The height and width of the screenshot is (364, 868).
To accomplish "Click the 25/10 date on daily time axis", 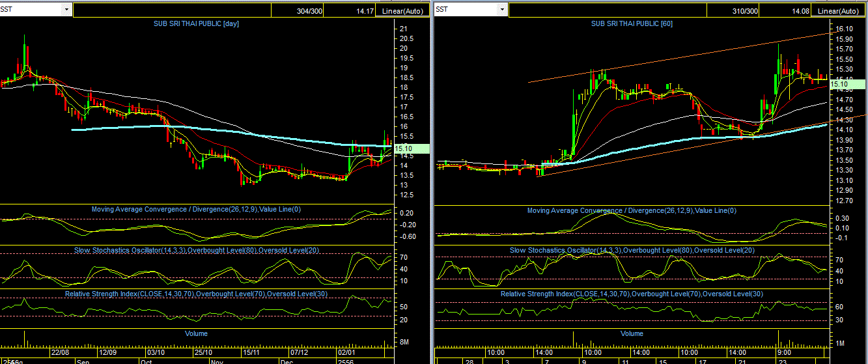I will 204,352.
